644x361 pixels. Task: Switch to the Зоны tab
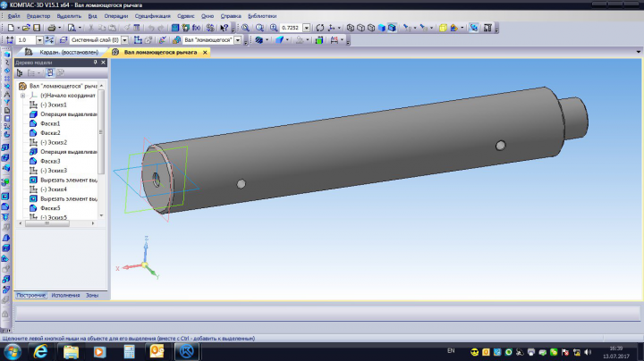(x=92, y=296)
